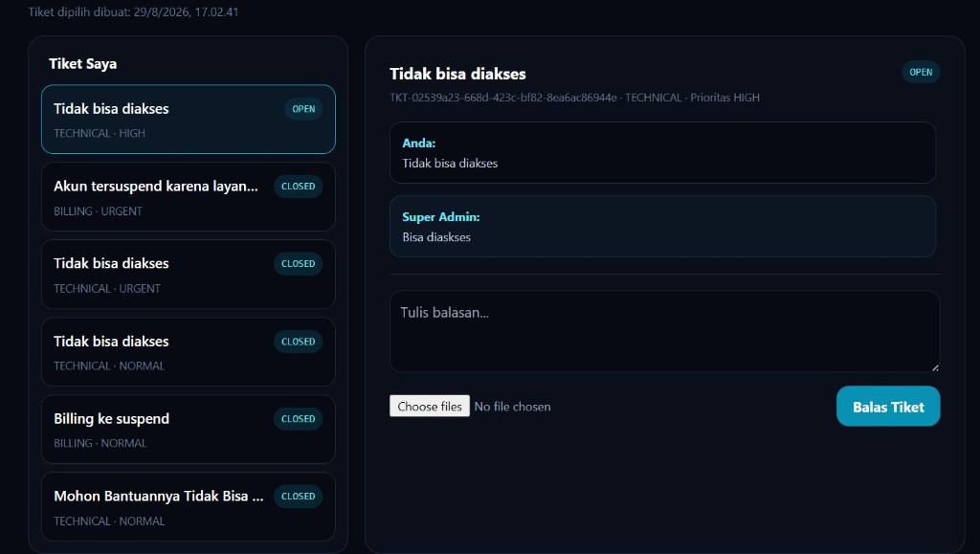Open the 'Tidak bisa diakses' HIGH priority ticket
980x554 pixels.
point(189,120)
